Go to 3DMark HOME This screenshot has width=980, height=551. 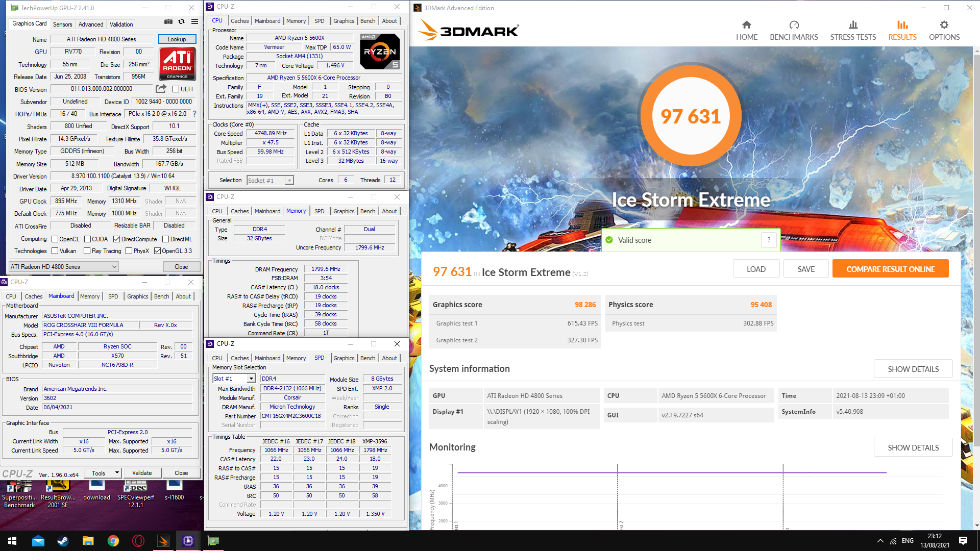click(x=746, y=31)
